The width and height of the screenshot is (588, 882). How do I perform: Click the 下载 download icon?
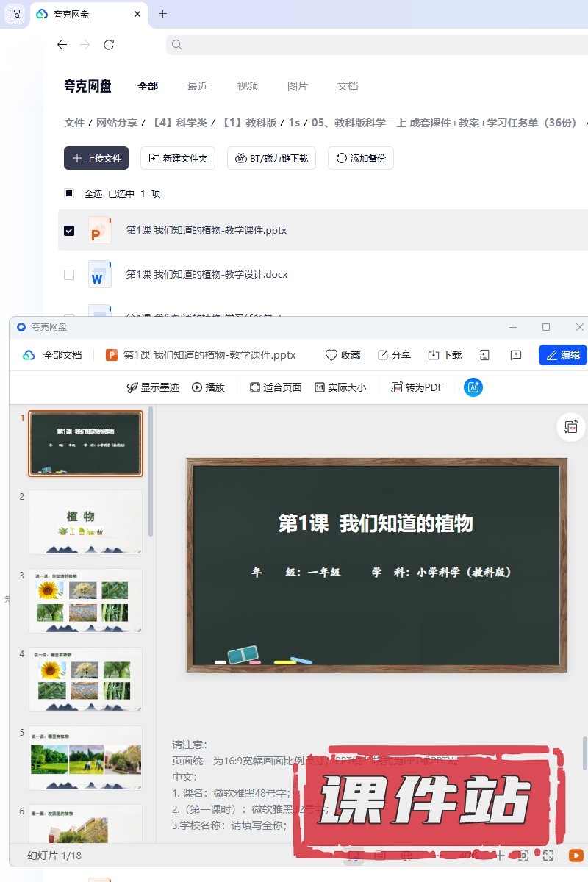[433, 355]
